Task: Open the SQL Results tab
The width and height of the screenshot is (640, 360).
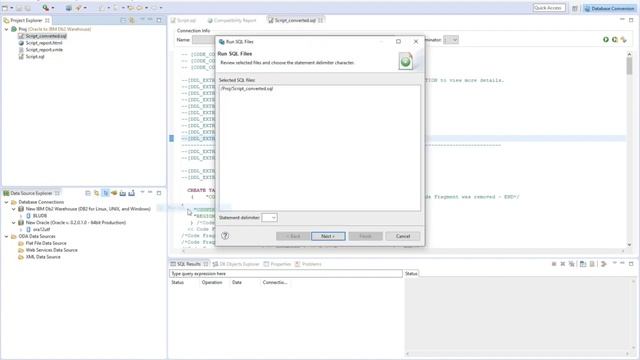Action: click(x=189, y=264)
